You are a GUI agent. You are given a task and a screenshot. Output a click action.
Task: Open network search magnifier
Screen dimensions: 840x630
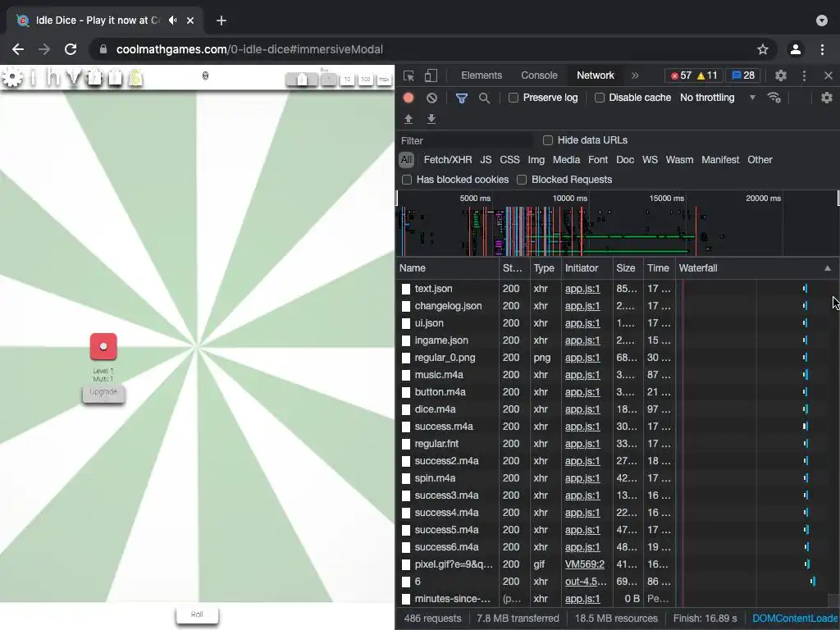click(484, 98)
